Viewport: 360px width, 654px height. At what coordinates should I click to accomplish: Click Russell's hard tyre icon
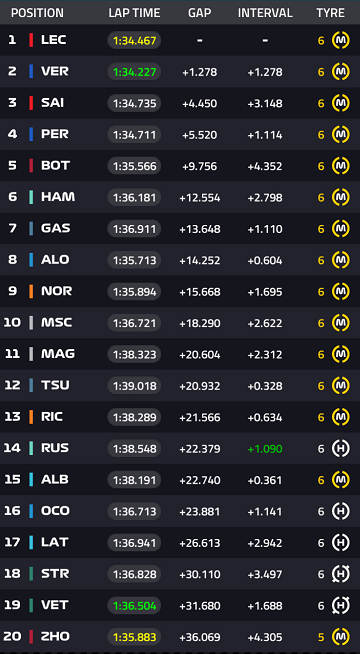pos(340,449)
